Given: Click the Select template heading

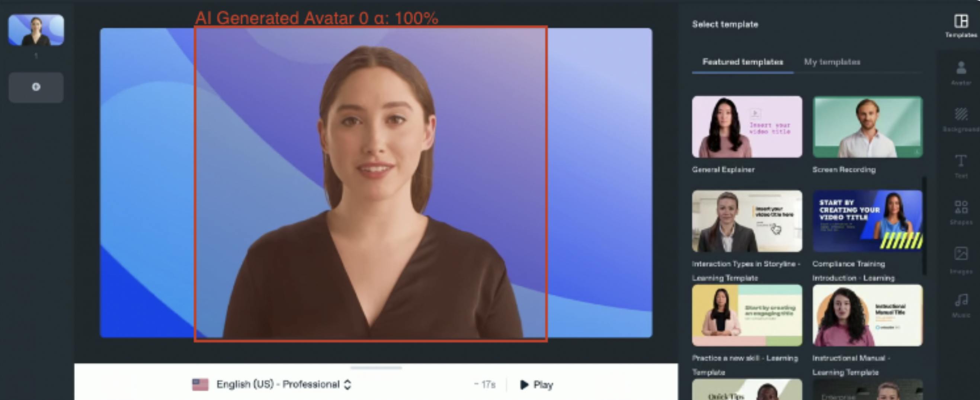Looking at the screenshot, I should (x=725, y=24).
